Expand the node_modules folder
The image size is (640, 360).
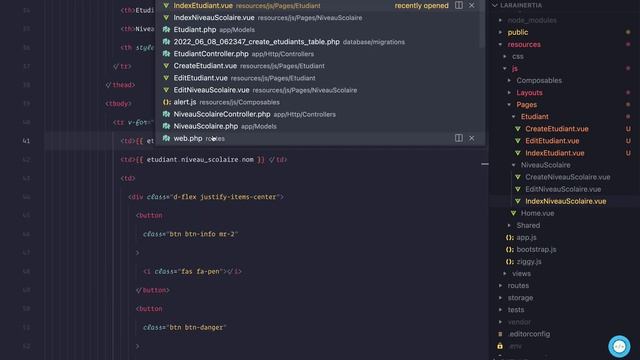[500, 20]
